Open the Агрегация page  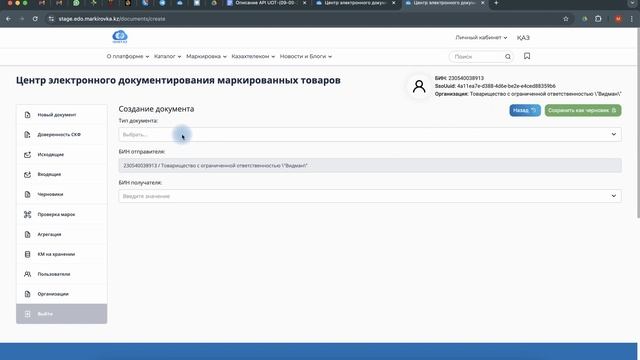tap(62, 234)
